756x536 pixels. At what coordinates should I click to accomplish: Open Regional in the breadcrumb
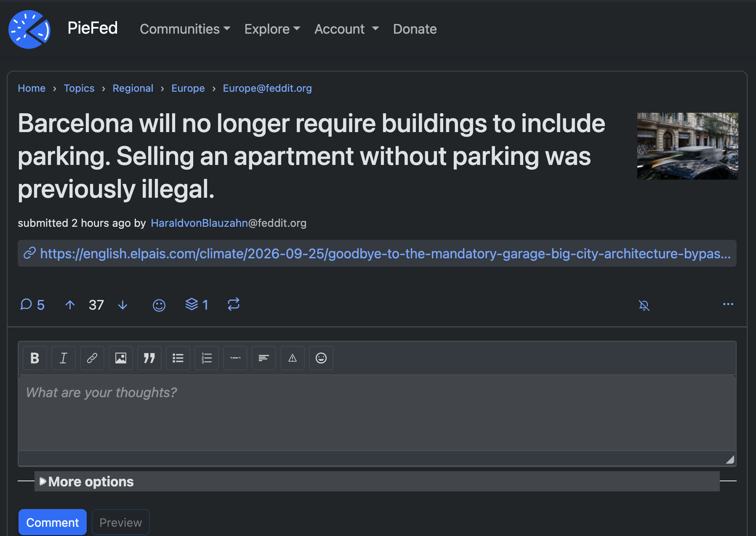133,88
